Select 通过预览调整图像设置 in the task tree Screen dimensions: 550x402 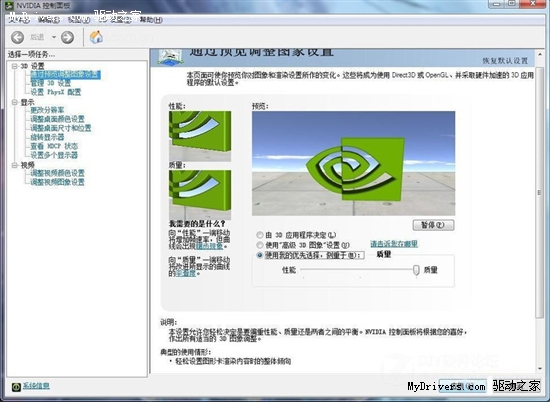pyautogui.click(x=65, y=74)
